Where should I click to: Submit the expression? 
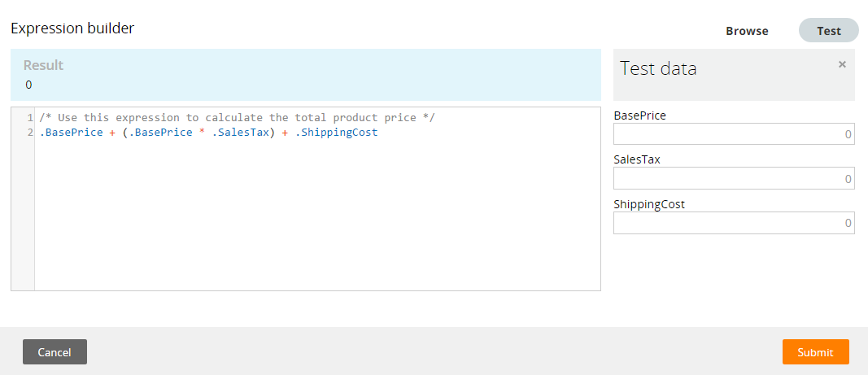tap(815, 351)
